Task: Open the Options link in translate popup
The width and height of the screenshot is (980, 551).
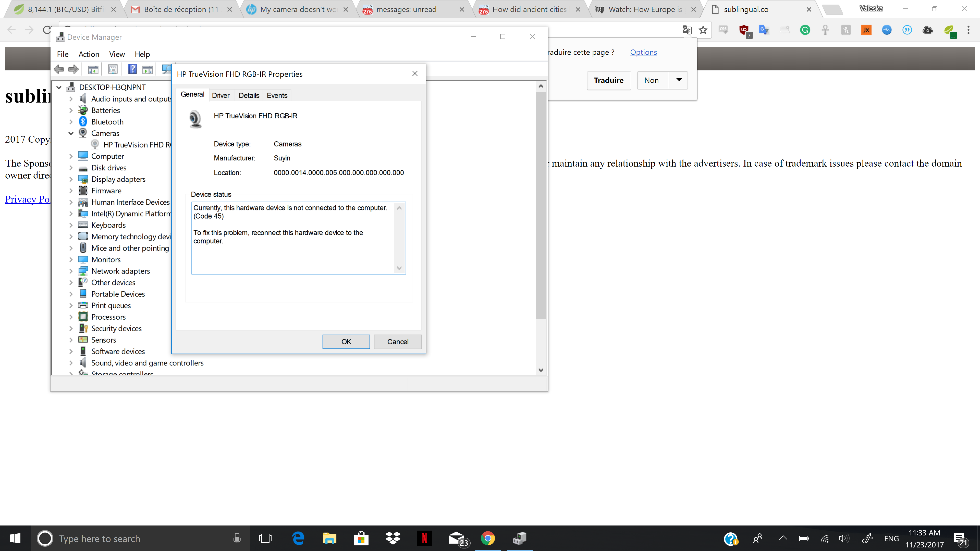Action: click(x=643, y=52)
